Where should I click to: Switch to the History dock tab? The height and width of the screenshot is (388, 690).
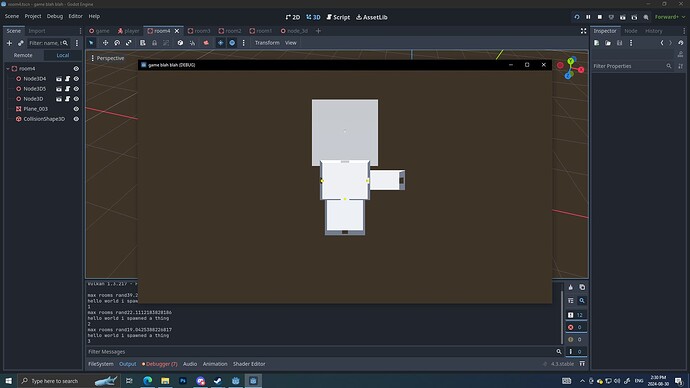pyautogui.click(x=653, y=31)
